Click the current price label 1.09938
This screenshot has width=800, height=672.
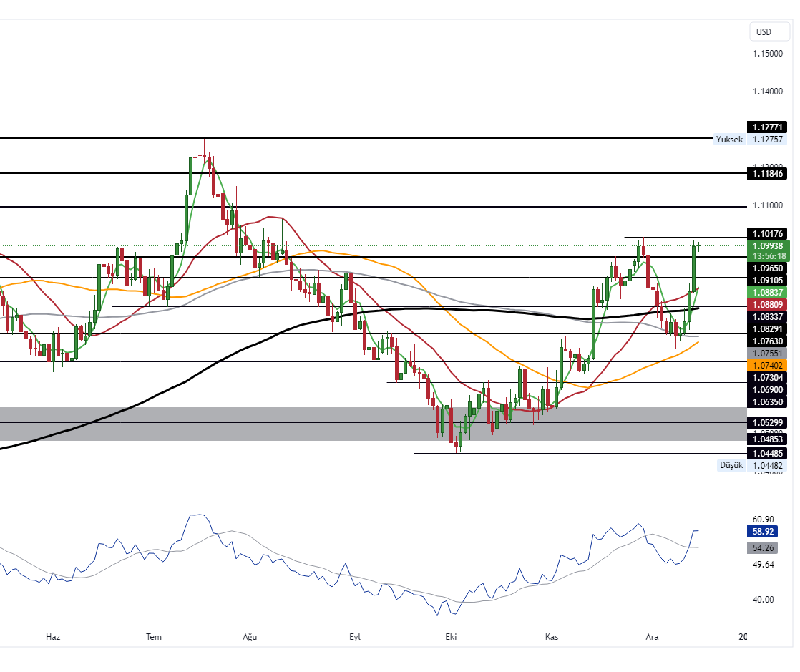click(x=767, y=245)
